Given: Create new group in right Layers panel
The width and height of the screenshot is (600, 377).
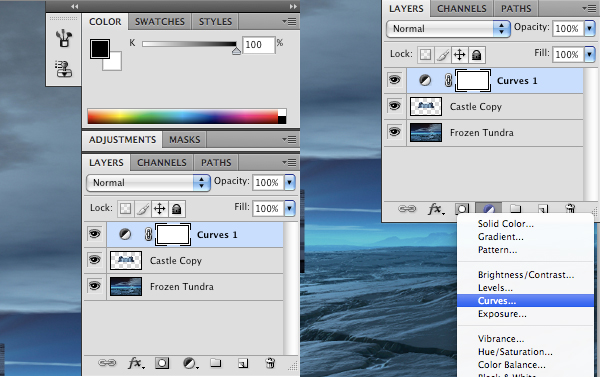Looking at the screenshot, I should click(x=515, y=209).
